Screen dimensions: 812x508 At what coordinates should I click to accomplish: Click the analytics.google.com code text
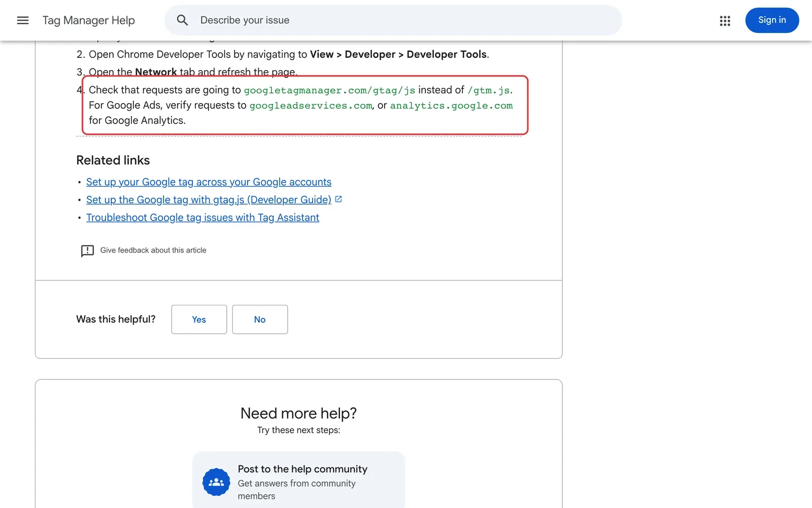[451, 106]
